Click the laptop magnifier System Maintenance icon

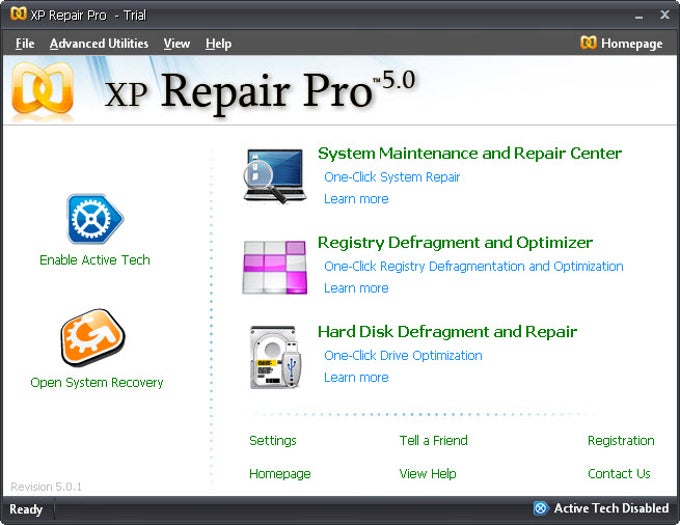(275, 176)
